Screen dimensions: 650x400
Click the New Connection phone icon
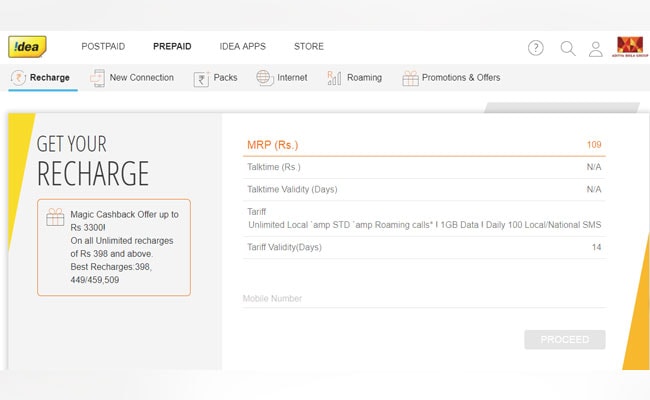(98, 78)
